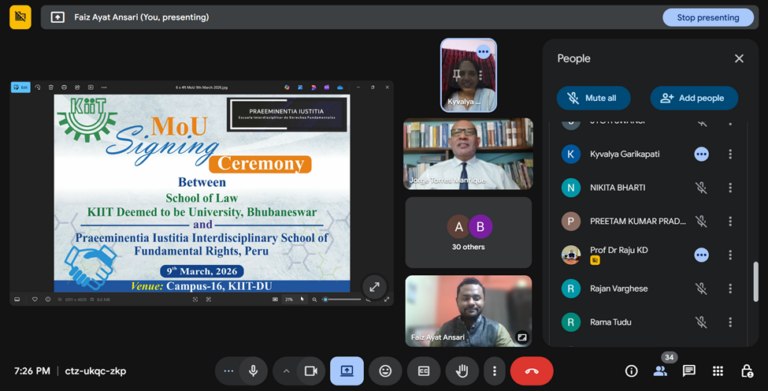The image size is (768, 391).
Task: Click Kyvalya Garikapati's blue speaking indicator
Action: (701, 154)
